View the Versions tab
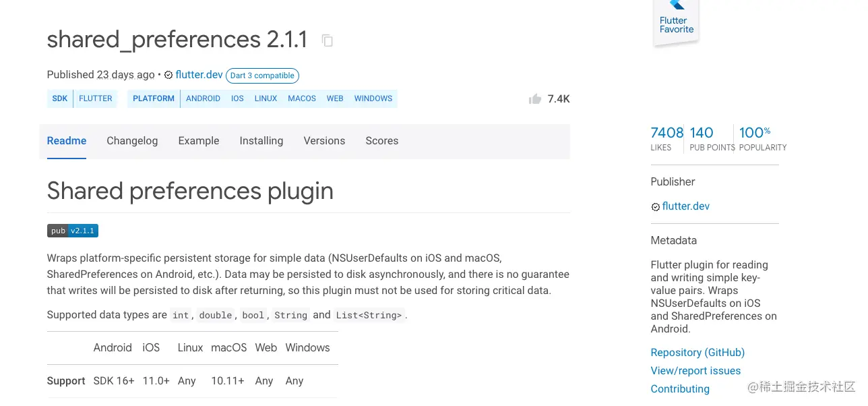 click(324, 141)
